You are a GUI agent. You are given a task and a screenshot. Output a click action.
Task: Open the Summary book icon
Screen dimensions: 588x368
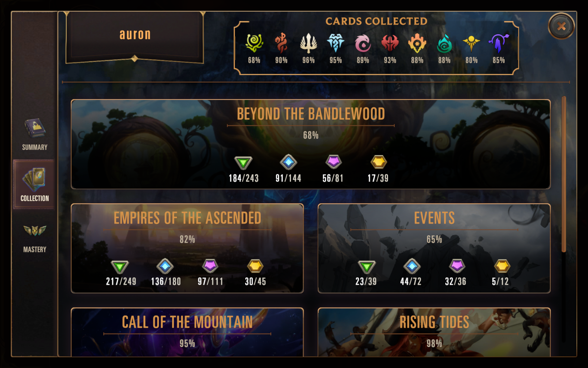point(35,128)
